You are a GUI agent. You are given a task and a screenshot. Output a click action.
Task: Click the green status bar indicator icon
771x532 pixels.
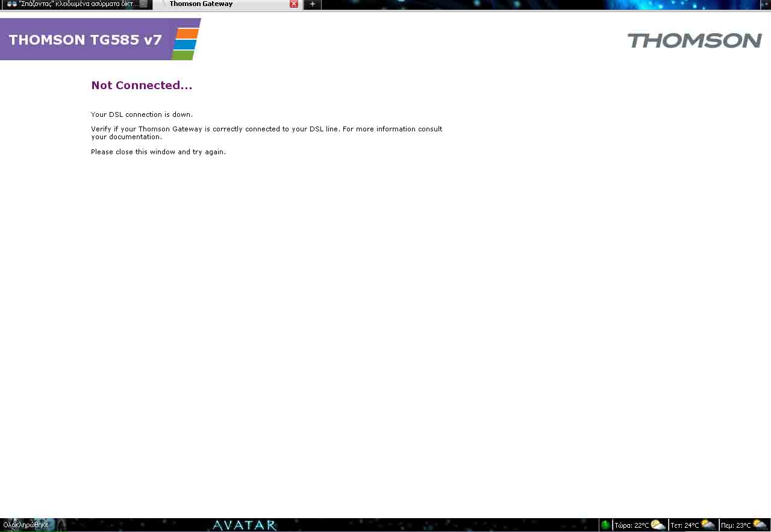[x=605, y=525]
